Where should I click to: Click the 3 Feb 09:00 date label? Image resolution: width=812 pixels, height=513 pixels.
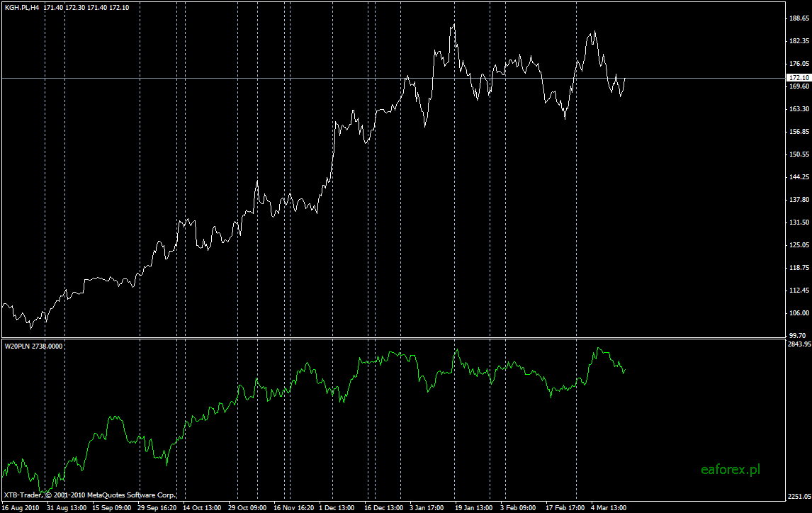[518, 508]
